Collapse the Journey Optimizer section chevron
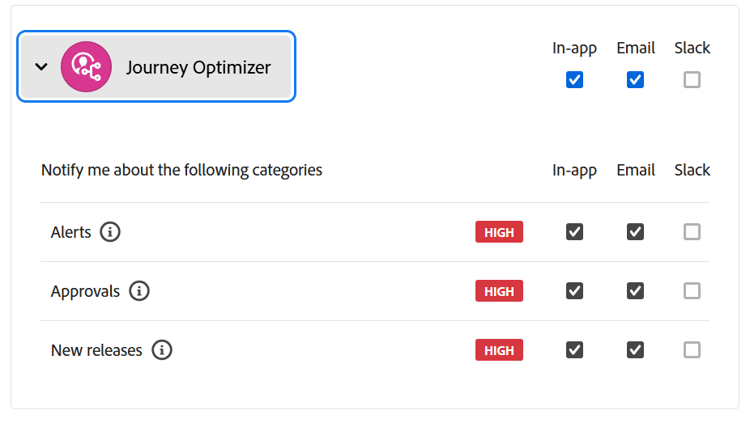Viewport: 750px width, 423px height. click(x=41, y=67)
